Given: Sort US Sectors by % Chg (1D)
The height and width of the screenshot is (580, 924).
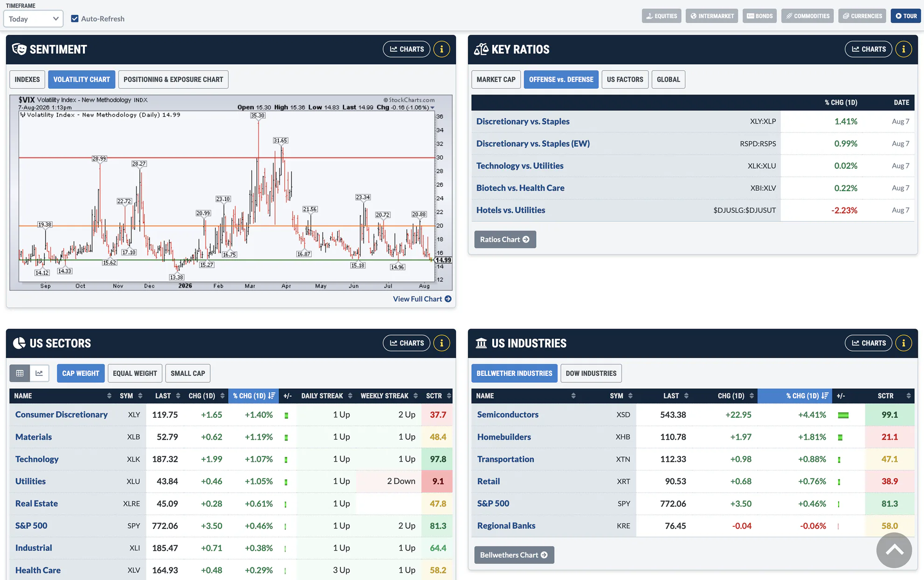Looking at the screenshot, I should click(x=254, y=396).
